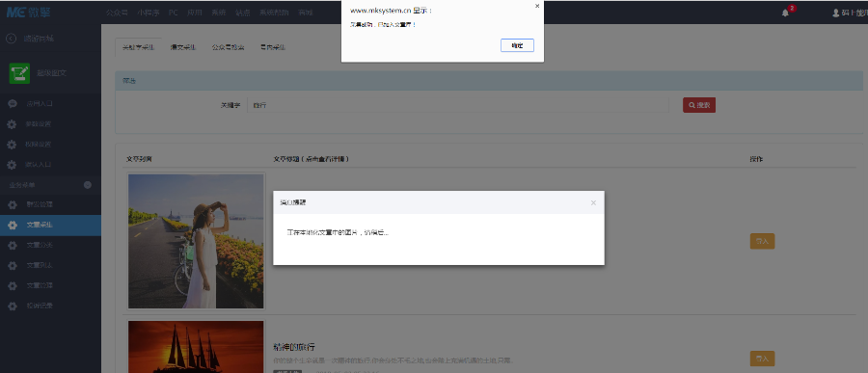868x373 pixels.
Task: Click the speech bubble icon for 应用入口
Action: (x=12, y=103)
